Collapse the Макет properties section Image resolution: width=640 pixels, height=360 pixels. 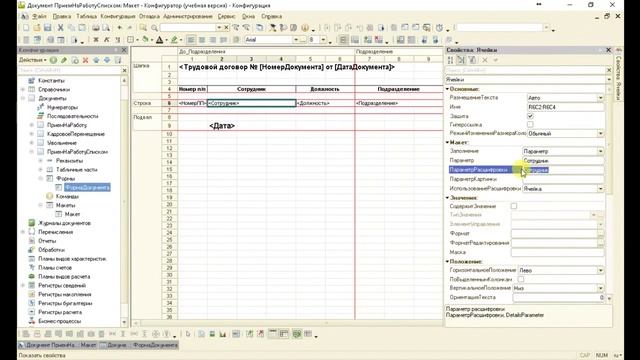[x=447, y=142]
